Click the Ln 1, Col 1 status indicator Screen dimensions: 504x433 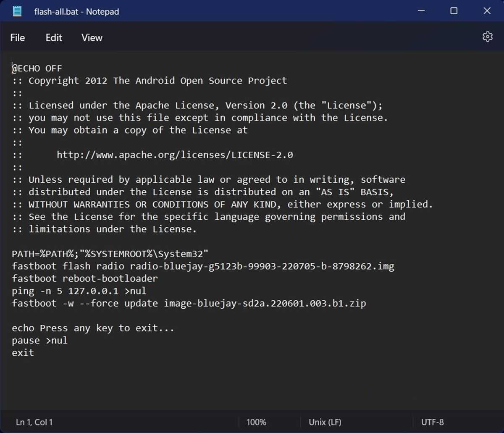[x=34, y=422]
